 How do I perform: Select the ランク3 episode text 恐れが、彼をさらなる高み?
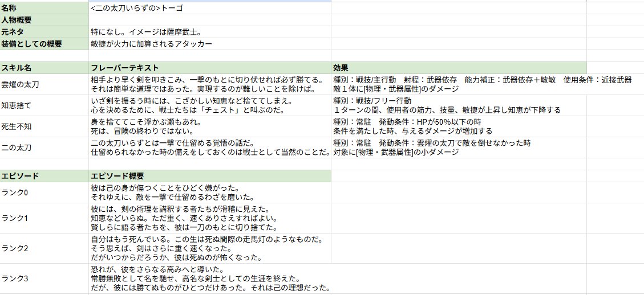(210, 278)
